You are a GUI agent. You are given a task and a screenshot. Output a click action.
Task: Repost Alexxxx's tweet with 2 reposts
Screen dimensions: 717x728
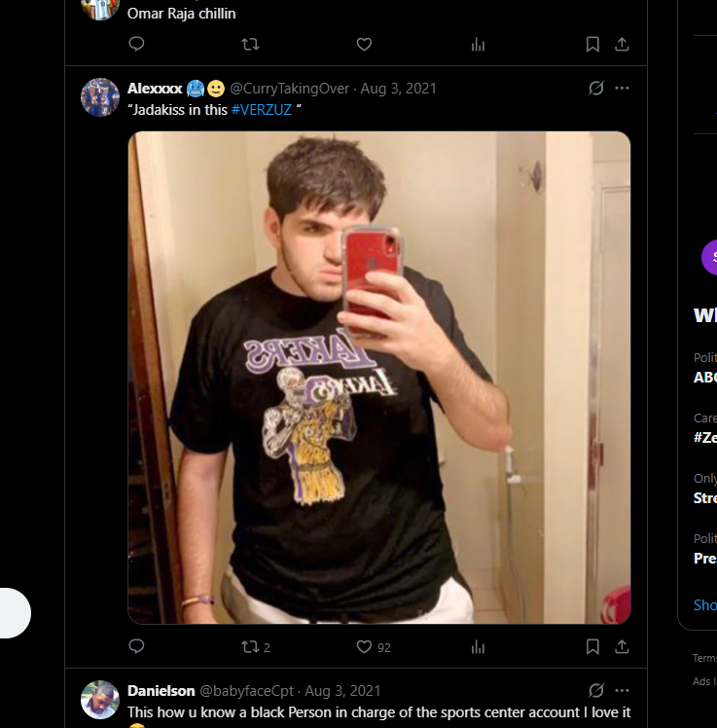pyautogui.click(x=255, y=647)
